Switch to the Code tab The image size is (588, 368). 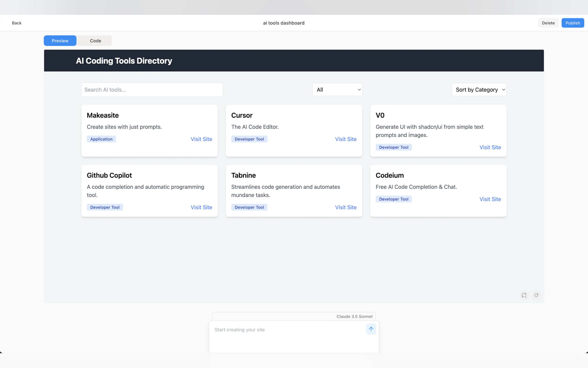point(95,41)
